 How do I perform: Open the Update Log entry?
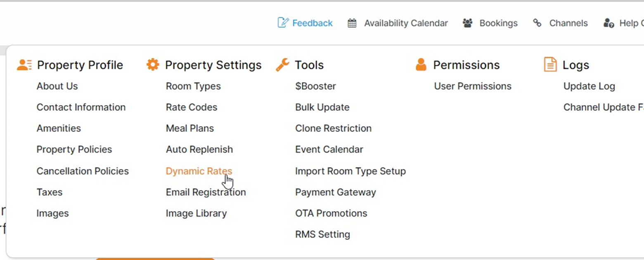[x=589, y=86]
